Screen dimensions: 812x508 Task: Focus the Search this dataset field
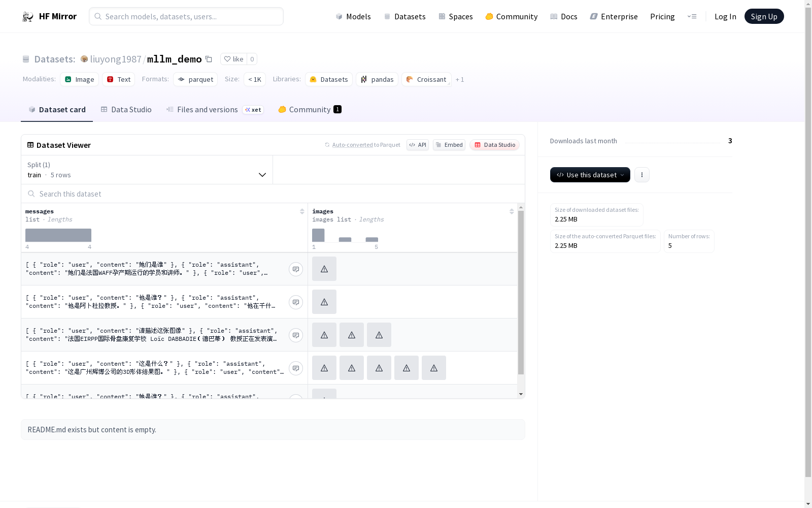pyautogui.click(x=273, y=194)
